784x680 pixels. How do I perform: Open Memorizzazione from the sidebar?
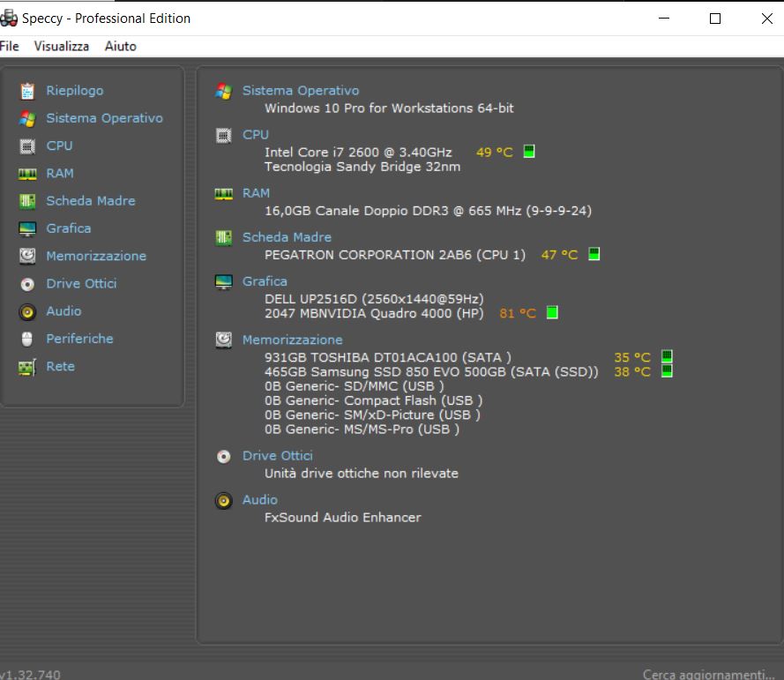pyautogui.click(x=96, y=256)
